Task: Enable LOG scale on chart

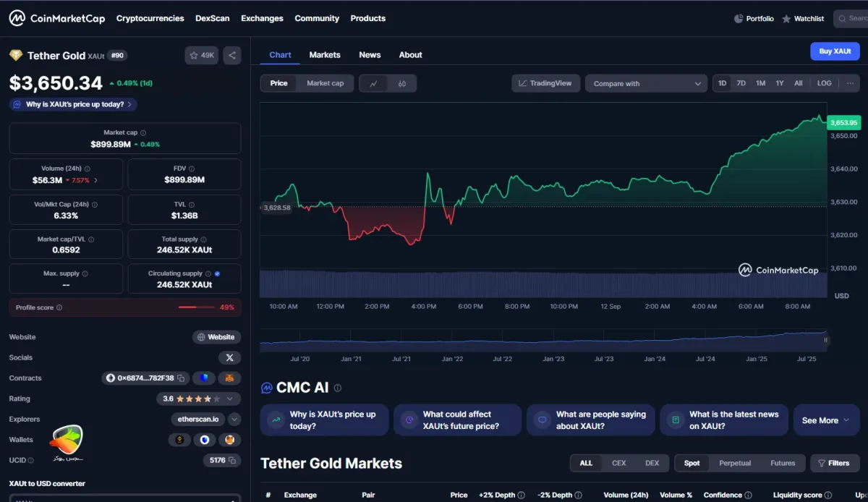Action: click(x=825, y=83)
